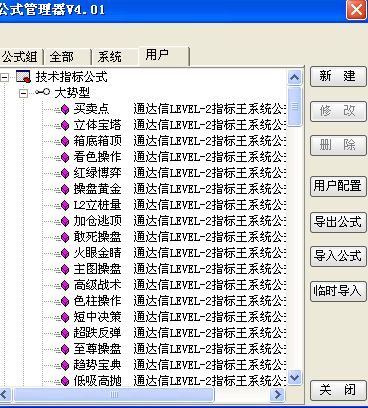Select the cube icon beside 主图操盘
The height and width of the screenshot is (408, 368).
[x=65, y=269]
